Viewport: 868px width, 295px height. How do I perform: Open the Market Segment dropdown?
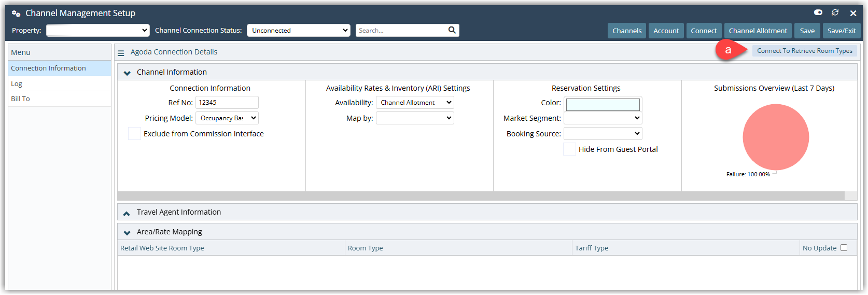[603, 118]
